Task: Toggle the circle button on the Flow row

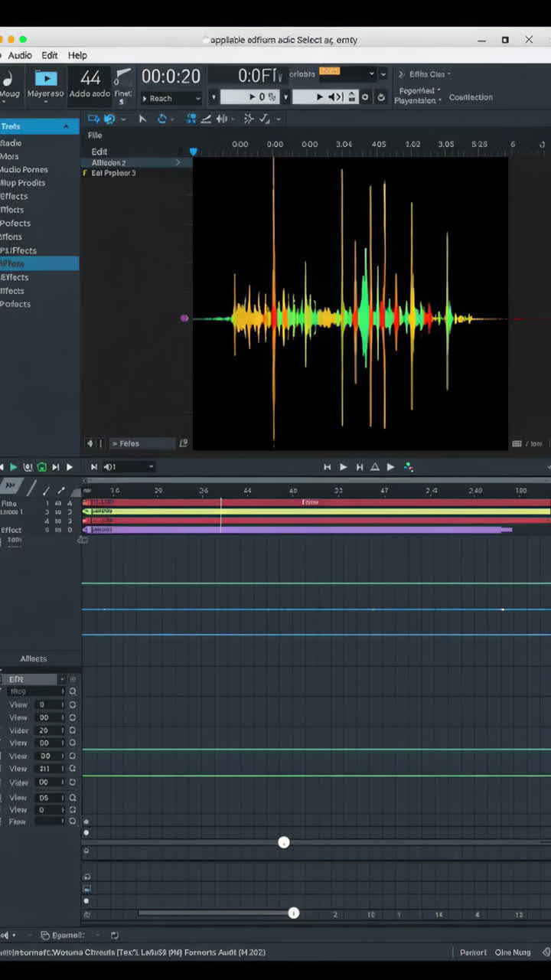Action: tap(73, 822)
